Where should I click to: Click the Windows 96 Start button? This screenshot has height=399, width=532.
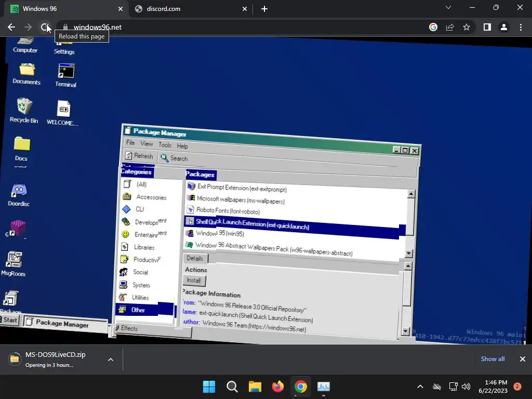pos(9,320)
